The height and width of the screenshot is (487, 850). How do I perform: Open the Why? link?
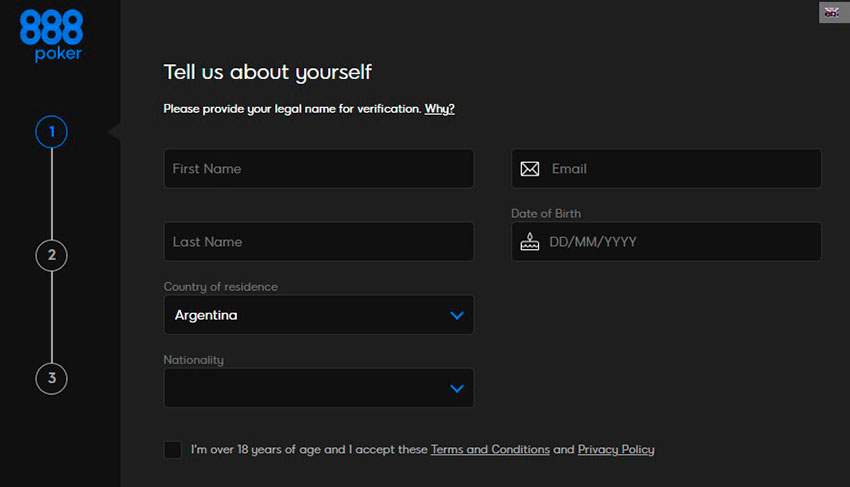tap(439, 109)
